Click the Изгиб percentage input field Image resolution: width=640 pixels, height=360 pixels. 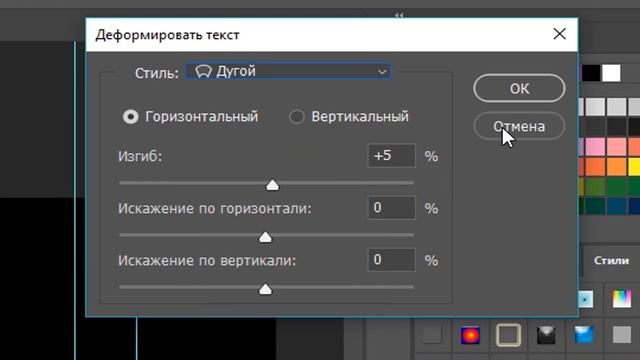click(391, 156)
